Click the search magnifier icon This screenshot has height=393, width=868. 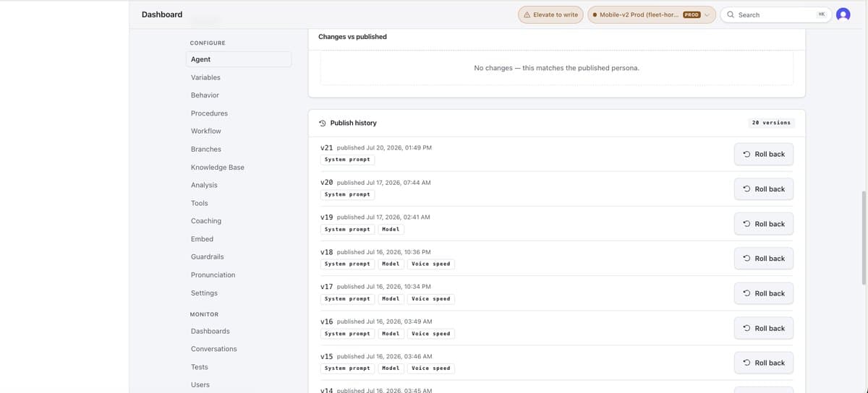pyautogui.click(x=731, y=14)
